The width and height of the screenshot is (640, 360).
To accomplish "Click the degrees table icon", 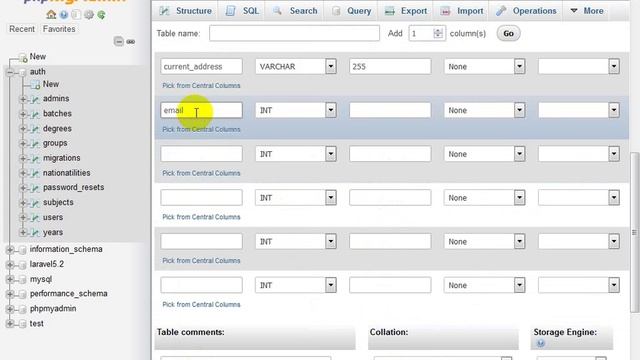I will coord(36,129).
